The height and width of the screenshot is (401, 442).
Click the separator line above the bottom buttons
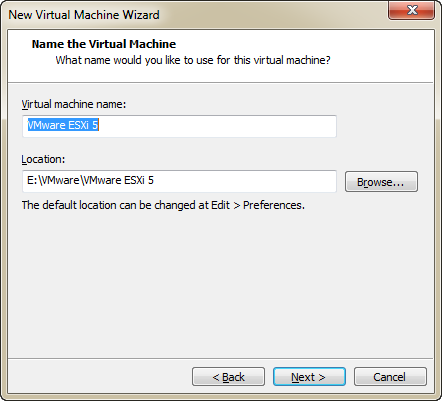tap(221, 359)
